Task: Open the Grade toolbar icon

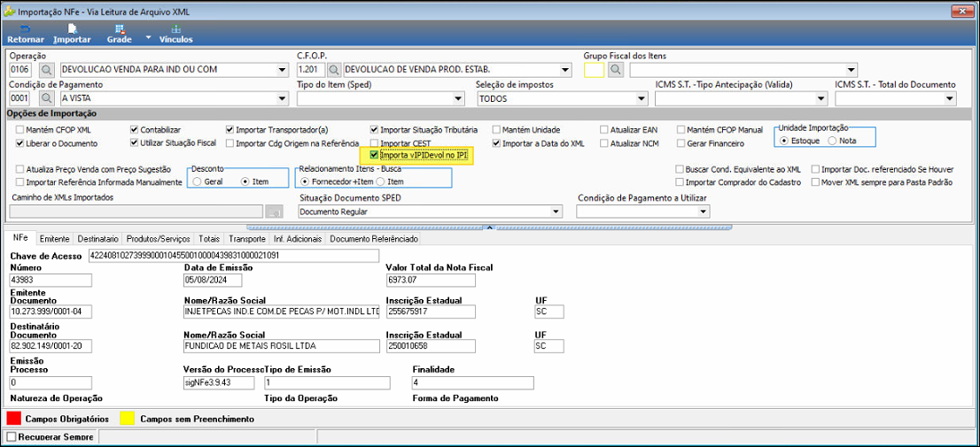Action: click(120, 34)
